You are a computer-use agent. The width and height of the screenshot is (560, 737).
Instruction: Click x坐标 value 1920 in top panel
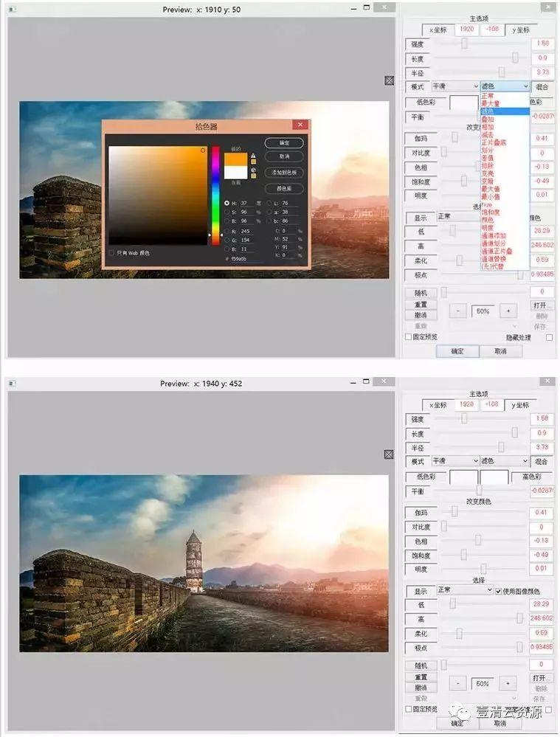[x=466, y=30]
